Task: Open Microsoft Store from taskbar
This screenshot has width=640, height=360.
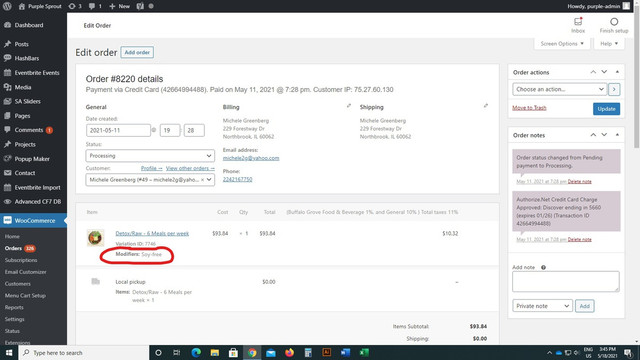Action: [233, 353]
